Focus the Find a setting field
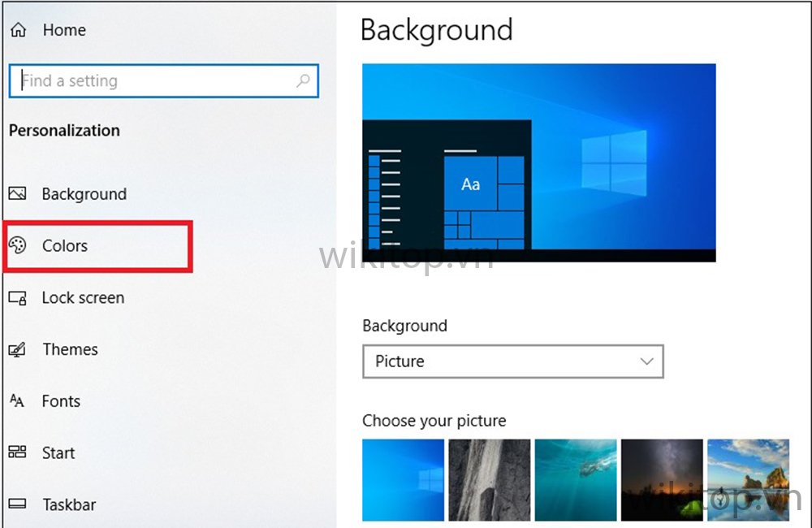Screen dimensions: 812x528 pos(164,81)
